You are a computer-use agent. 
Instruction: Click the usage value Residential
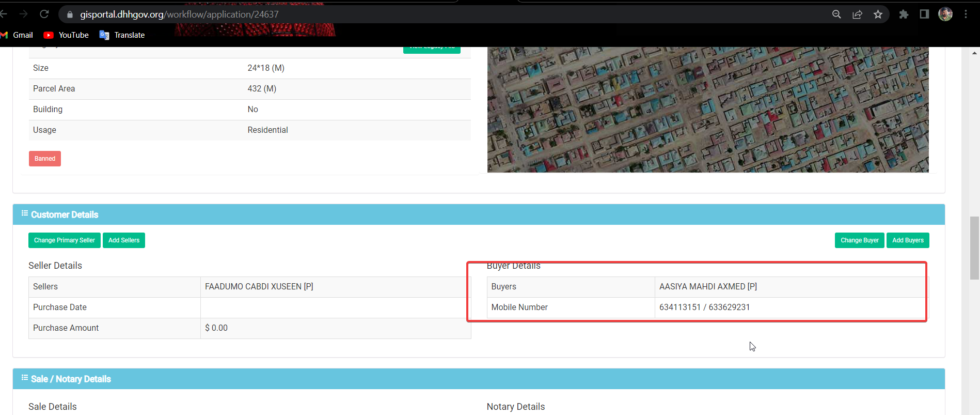point(267,130)
